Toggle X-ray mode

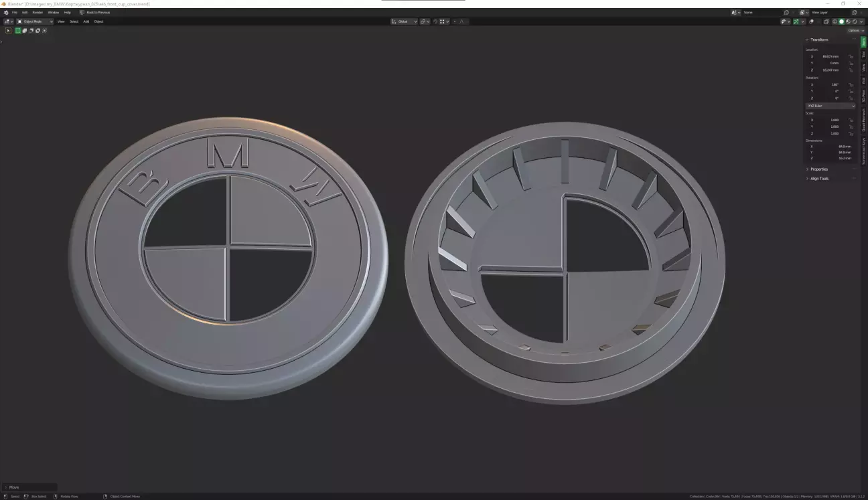[826, 21]
